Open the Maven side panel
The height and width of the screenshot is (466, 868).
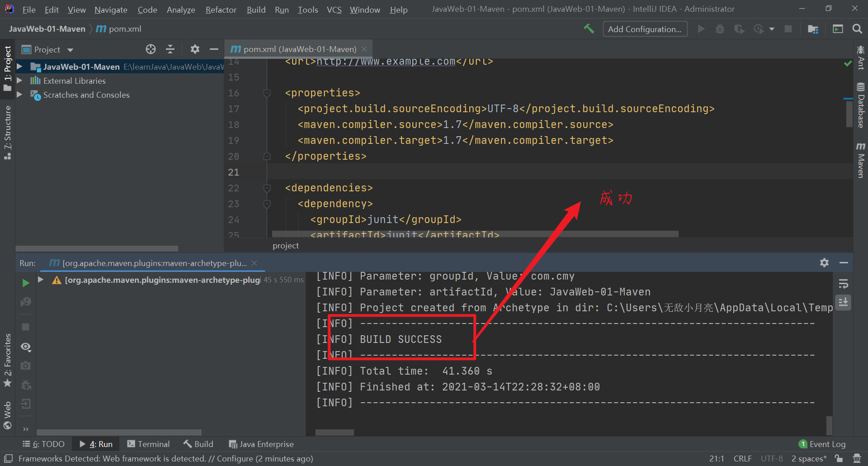tap(861, 160)
